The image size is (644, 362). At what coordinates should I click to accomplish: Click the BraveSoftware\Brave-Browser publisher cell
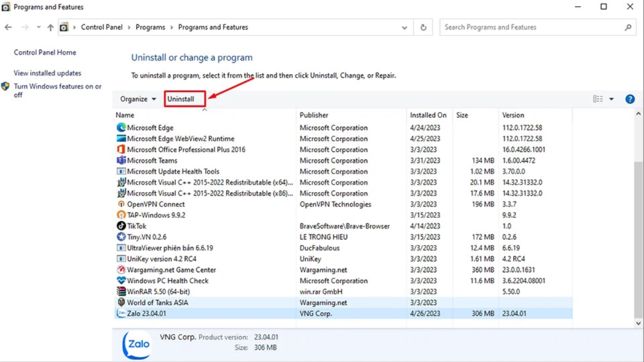coord(345,226)
